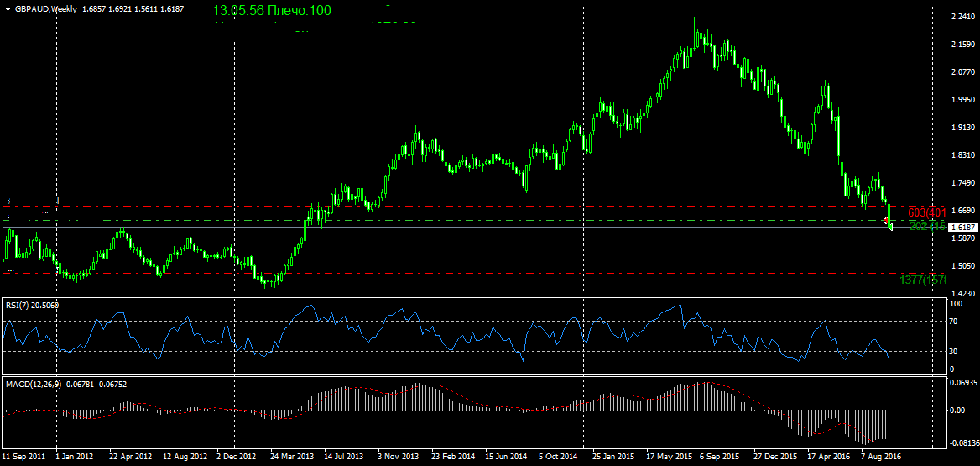Click the red 603(401 label
980x466 pixels.
coord(927,212)
